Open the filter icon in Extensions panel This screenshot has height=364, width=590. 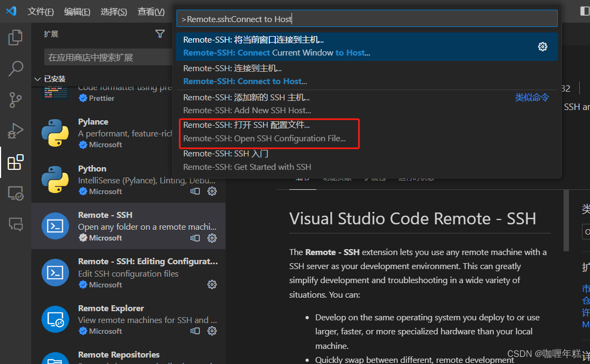[x=160, y=33]
